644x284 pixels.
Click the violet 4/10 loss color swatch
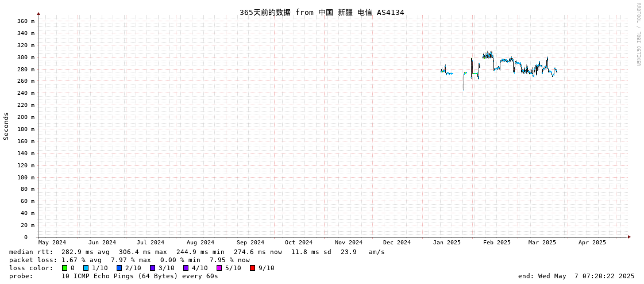(186, 268)
